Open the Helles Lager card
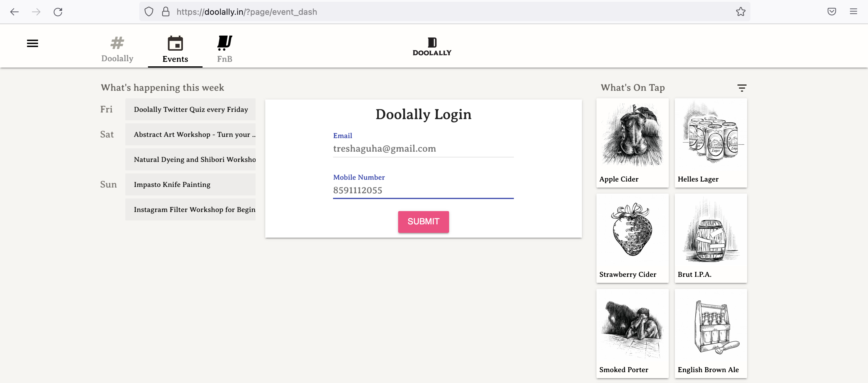 click(x=711, y=143)
